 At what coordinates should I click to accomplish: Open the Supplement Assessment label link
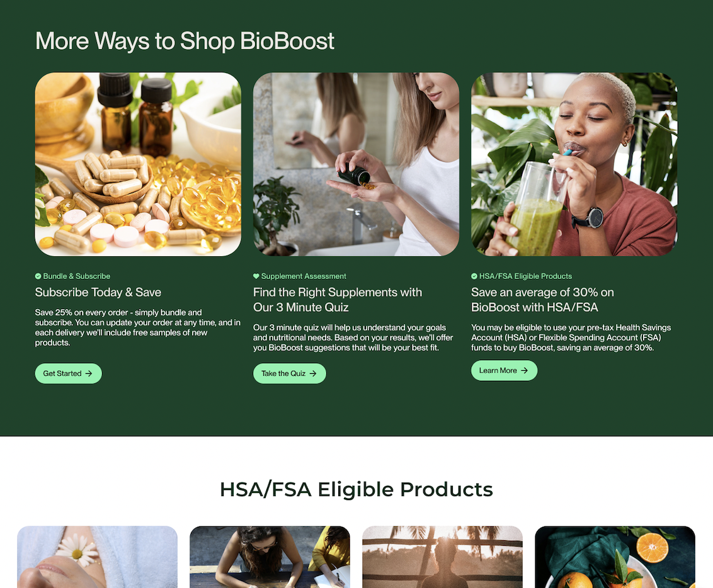point(304,276)
